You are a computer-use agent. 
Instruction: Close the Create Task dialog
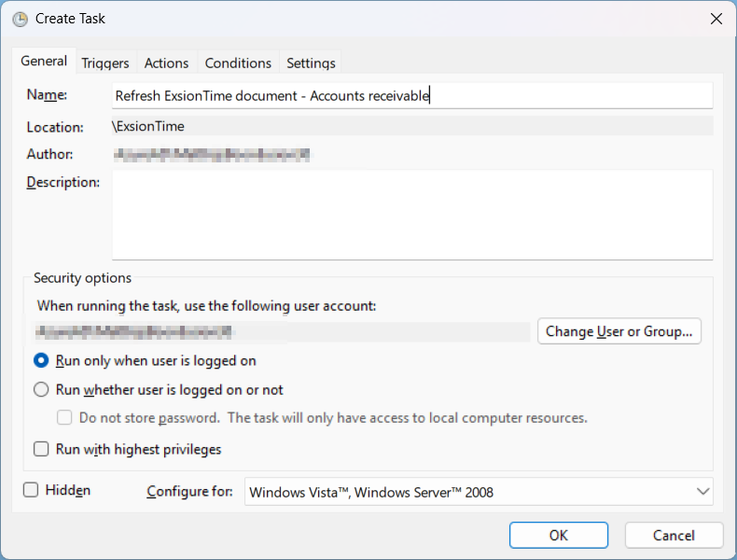tap(716, 19)
